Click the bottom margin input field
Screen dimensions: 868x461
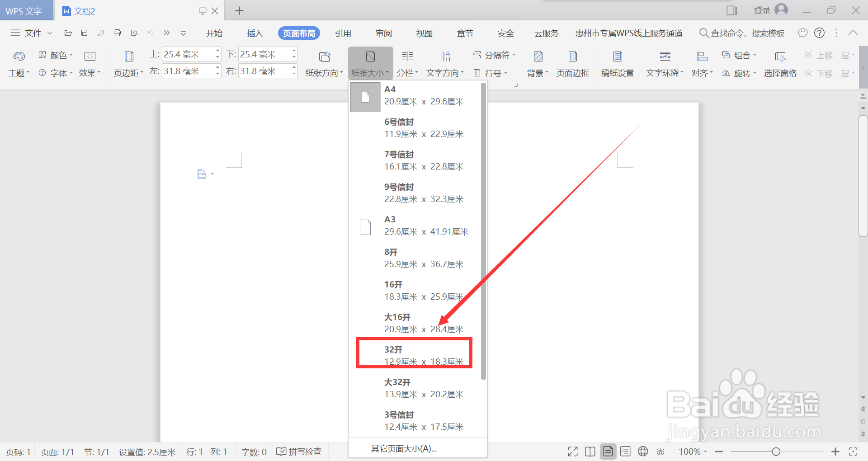tap(264, 54)
